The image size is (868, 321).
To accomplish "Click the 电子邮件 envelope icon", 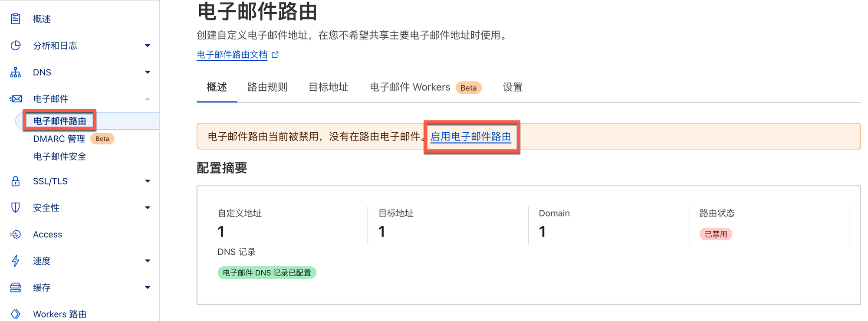I will tap(16, 99).
